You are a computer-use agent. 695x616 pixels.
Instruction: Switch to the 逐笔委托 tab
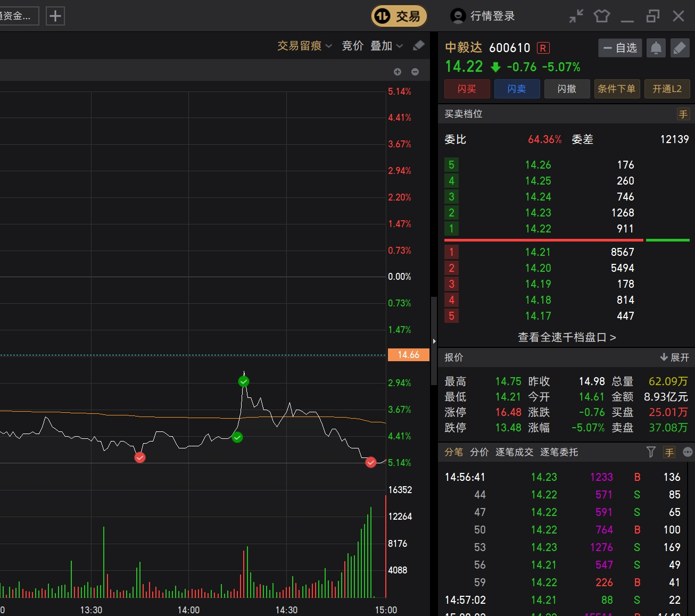[x=559, y=452]
